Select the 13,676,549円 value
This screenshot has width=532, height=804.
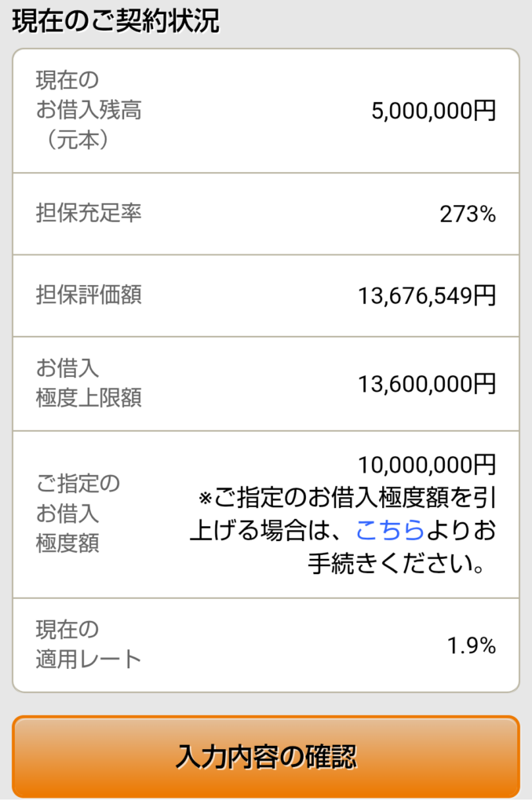[x=427, y=296]
